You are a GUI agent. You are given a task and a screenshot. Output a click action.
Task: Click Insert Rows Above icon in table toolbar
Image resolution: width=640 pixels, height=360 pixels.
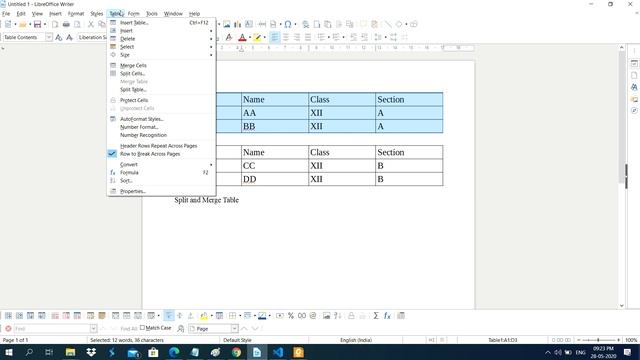click(x=8, y=316)
